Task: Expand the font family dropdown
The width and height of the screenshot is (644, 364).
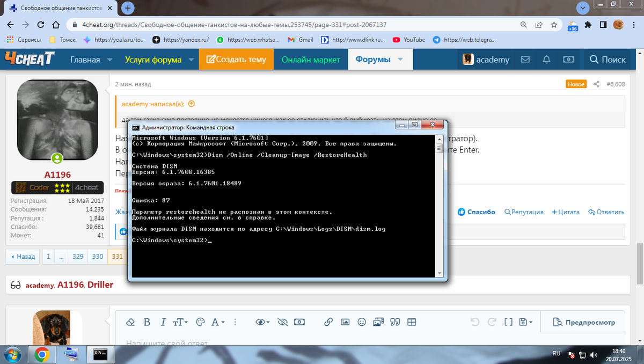Action: pos(218,322)
